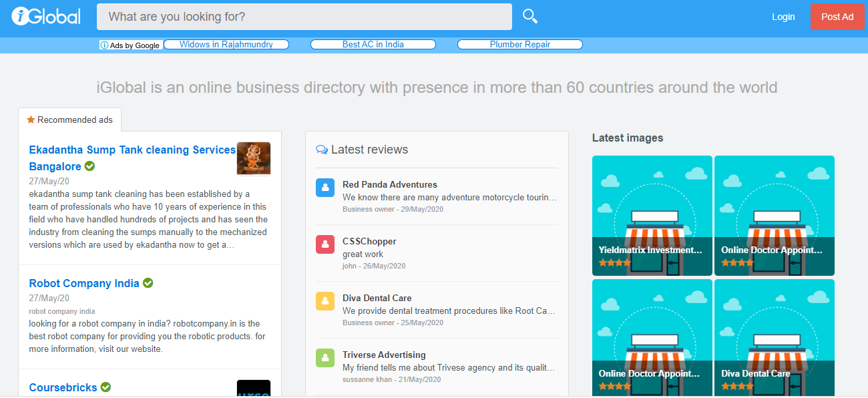This screenshot has width=868, height=398.
Task: Click the Ekadantha listing thumbnail image
Action: (x=254, y=159)
